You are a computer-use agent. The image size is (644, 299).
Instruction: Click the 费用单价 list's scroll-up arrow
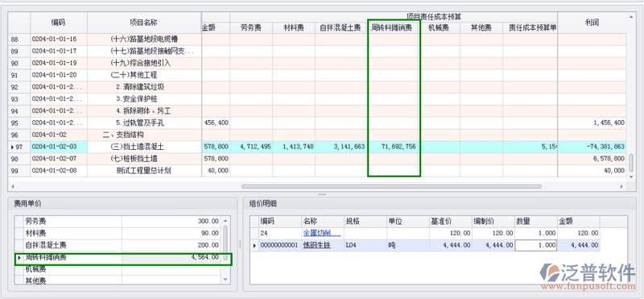point(225,221)
